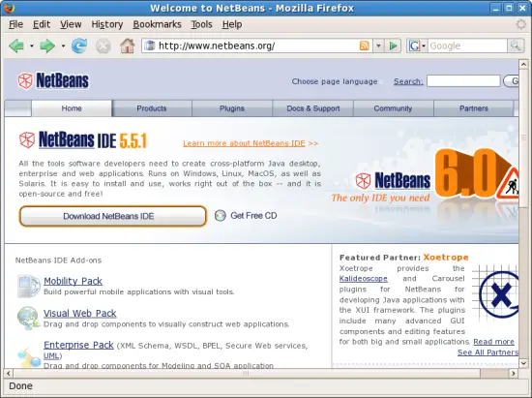Click the CD icon beside Get Free CD
This screenshot has height=398, width=532.
pyautogui.click(x=221, y=215)
